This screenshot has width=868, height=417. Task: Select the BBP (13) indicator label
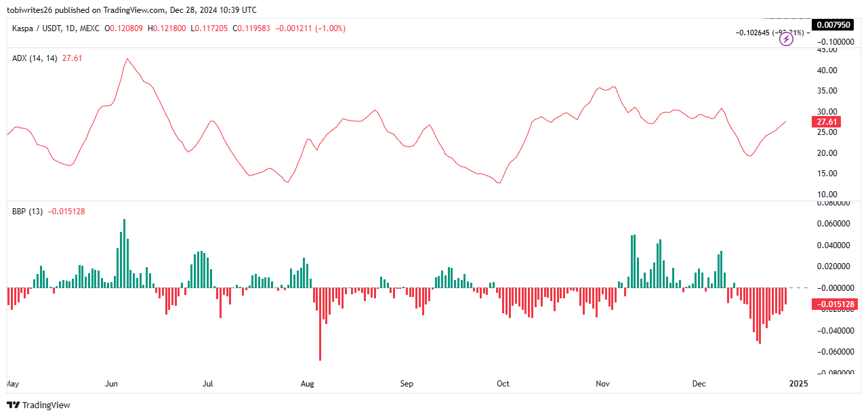pos(27,212)
